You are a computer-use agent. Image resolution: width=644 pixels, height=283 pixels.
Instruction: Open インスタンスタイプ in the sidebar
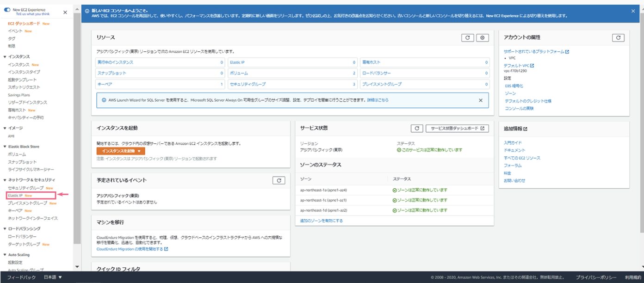point(24,72)
